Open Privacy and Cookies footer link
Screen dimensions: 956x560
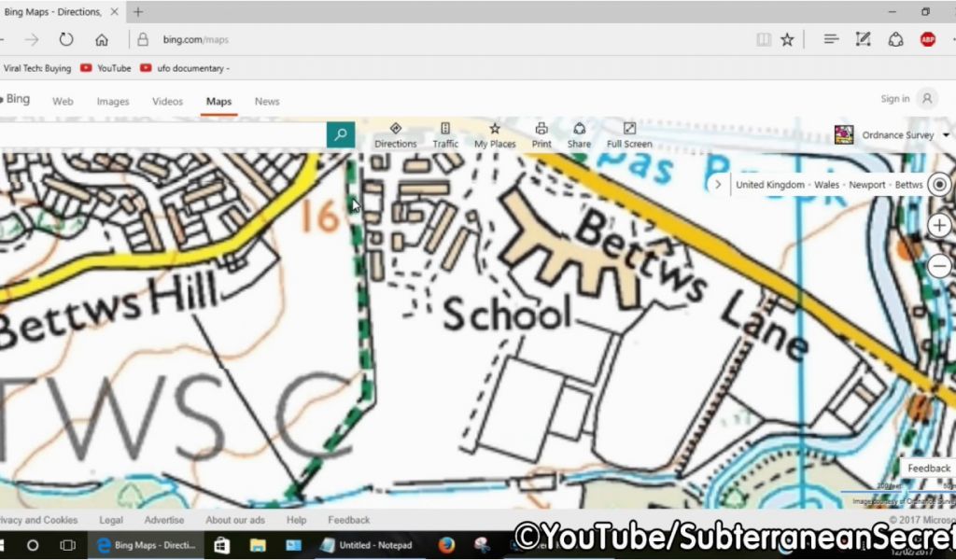(x=37, y=521)
